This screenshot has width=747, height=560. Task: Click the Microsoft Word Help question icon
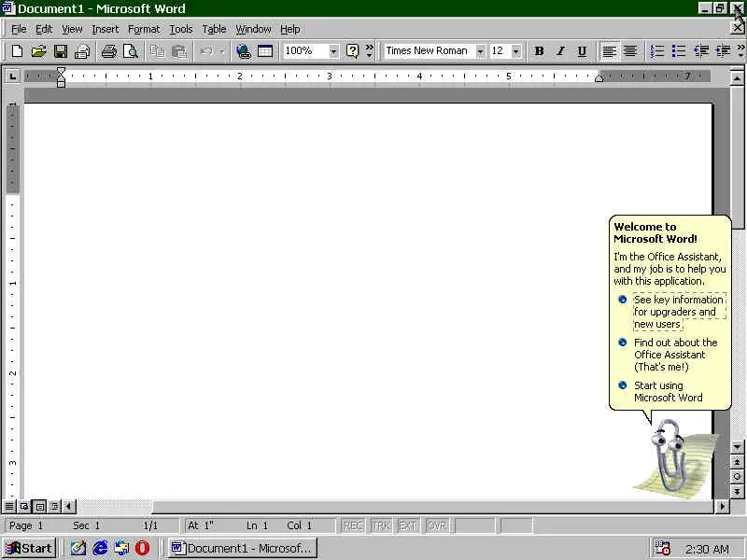point(352,51)
